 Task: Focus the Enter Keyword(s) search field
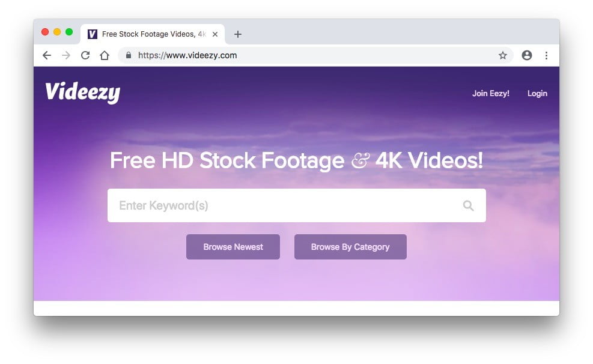pyautogui.click(x=297, y=205)
